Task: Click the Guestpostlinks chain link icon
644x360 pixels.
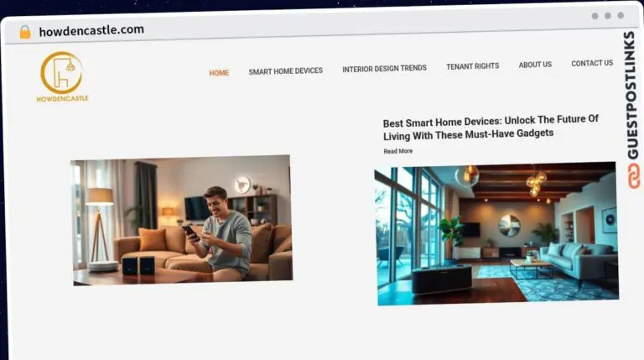Action: click(632, 176)
